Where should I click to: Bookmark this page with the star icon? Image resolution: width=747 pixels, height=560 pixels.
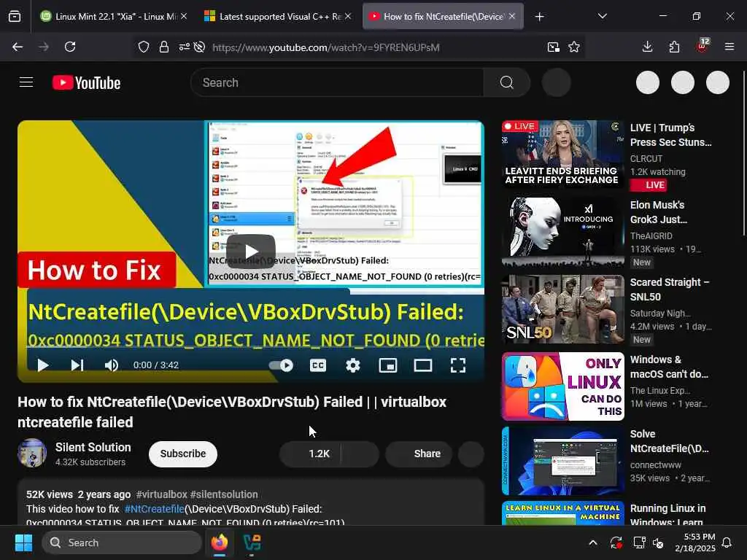tap(574, 47)
